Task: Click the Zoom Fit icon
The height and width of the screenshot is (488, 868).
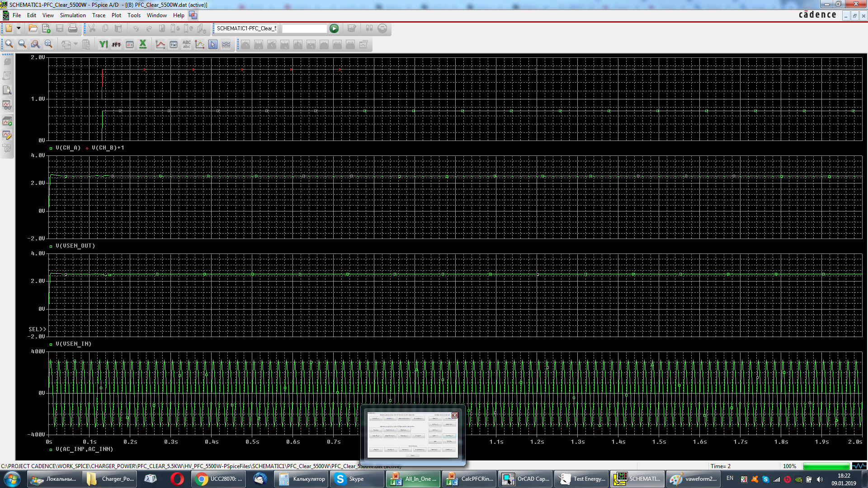Action: pos(48,44)
